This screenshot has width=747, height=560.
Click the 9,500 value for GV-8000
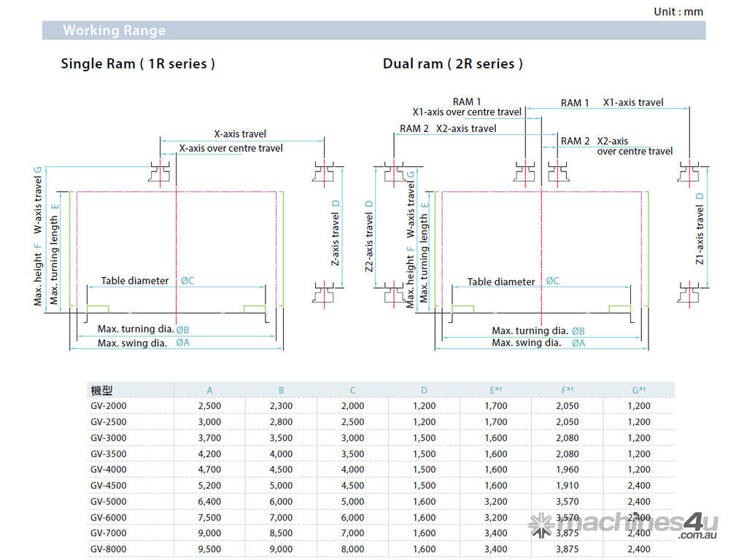click(x=210, y=549)
